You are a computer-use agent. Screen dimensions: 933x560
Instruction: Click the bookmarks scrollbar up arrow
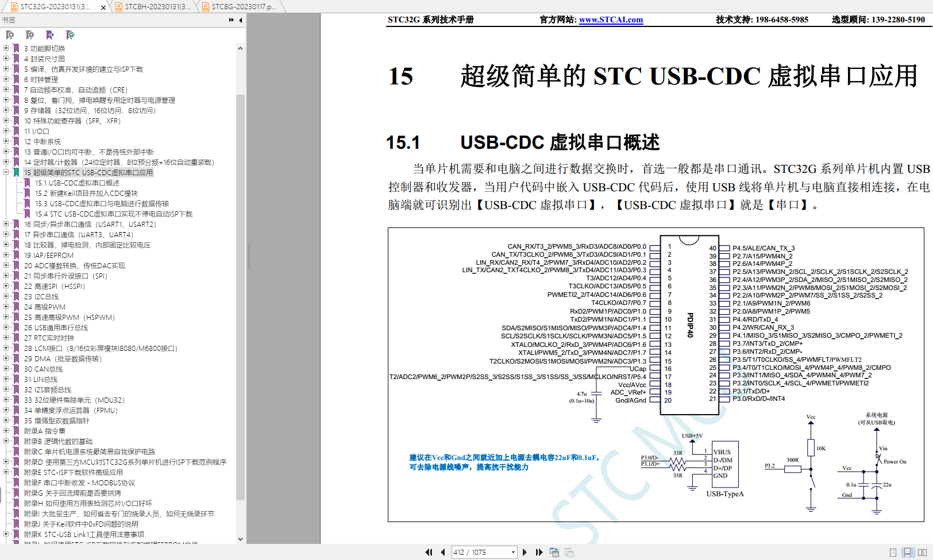[240, 48]
